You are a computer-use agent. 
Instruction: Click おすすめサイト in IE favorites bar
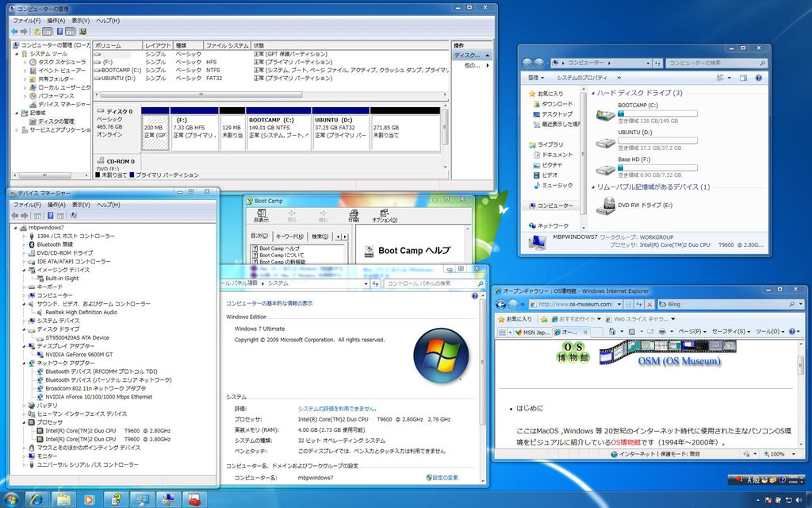[576, 319]
